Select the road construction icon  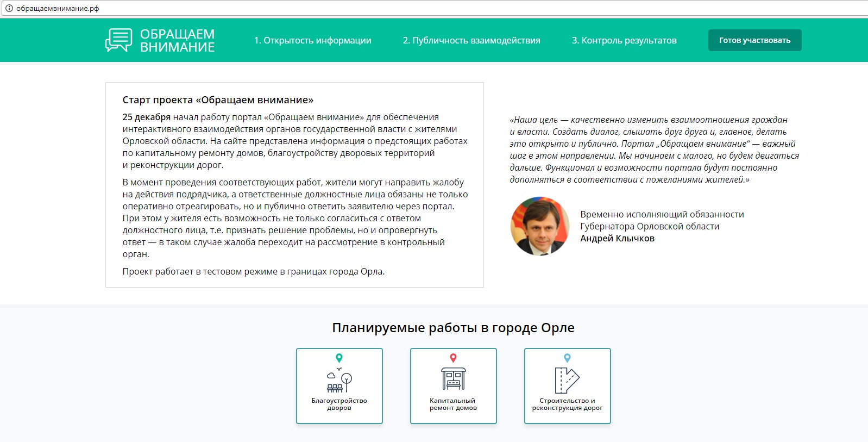(567, 380)
